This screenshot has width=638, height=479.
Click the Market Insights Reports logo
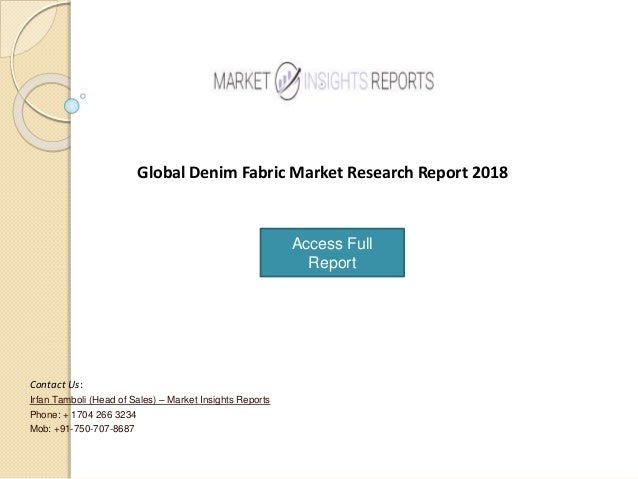[324, 81]
